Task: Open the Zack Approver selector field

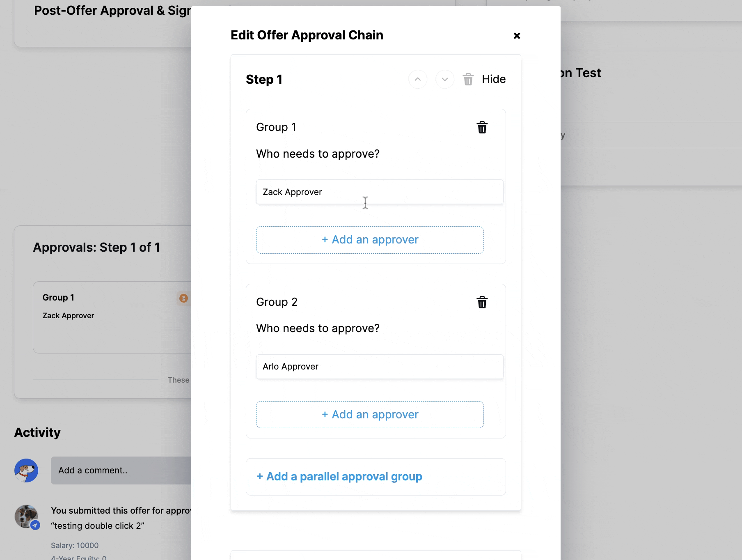Action: coord(380,192)
